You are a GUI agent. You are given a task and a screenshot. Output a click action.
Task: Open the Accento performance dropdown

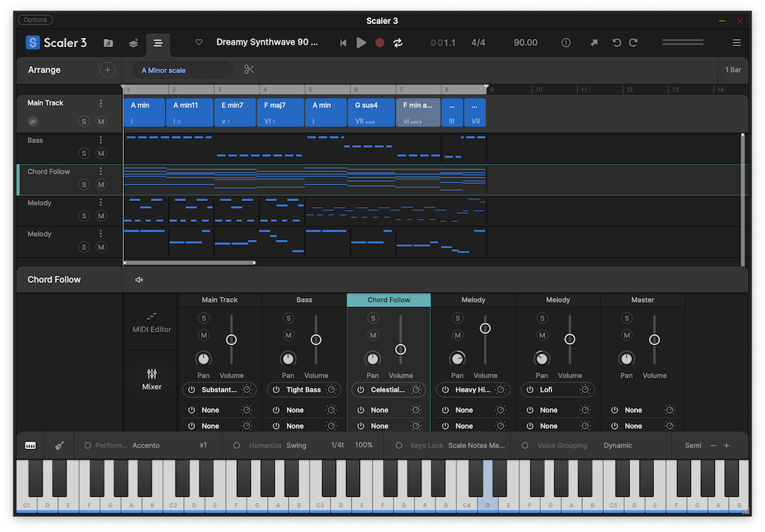(x=146, y=445)
